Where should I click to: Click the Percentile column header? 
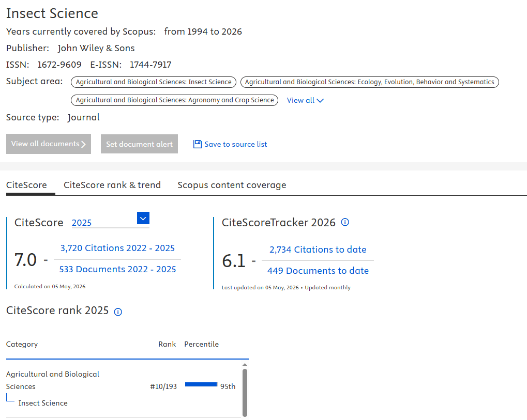(x=201, y=344)
